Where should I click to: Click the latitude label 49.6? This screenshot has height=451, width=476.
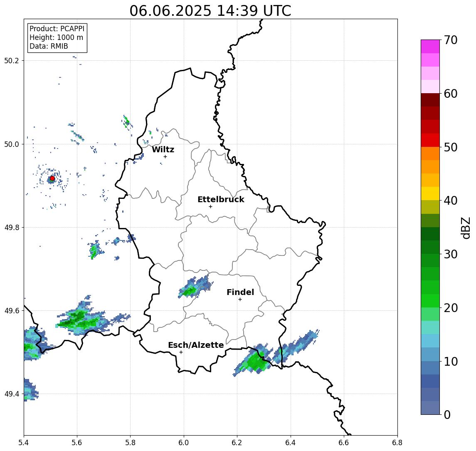coord(12,311)
